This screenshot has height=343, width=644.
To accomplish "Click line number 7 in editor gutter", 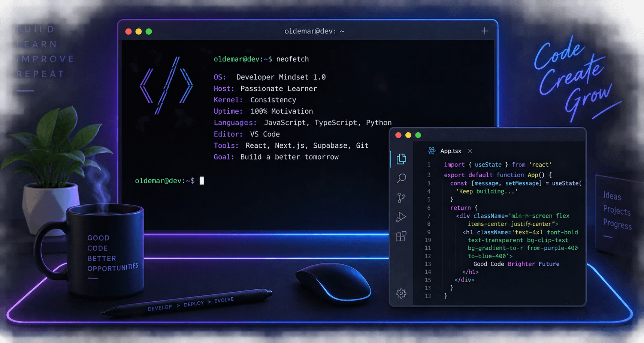I will 429,216.
